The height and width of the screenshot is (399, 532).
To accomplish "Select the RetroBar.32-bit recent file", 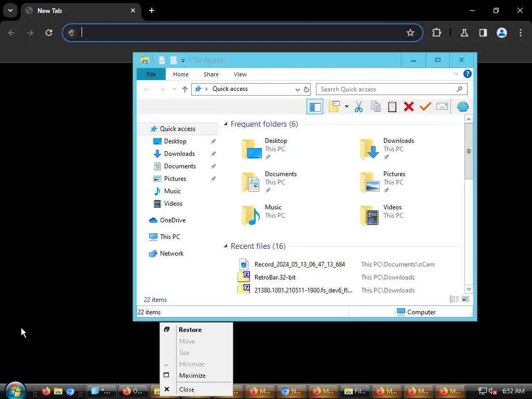I will tap(275, 277).
